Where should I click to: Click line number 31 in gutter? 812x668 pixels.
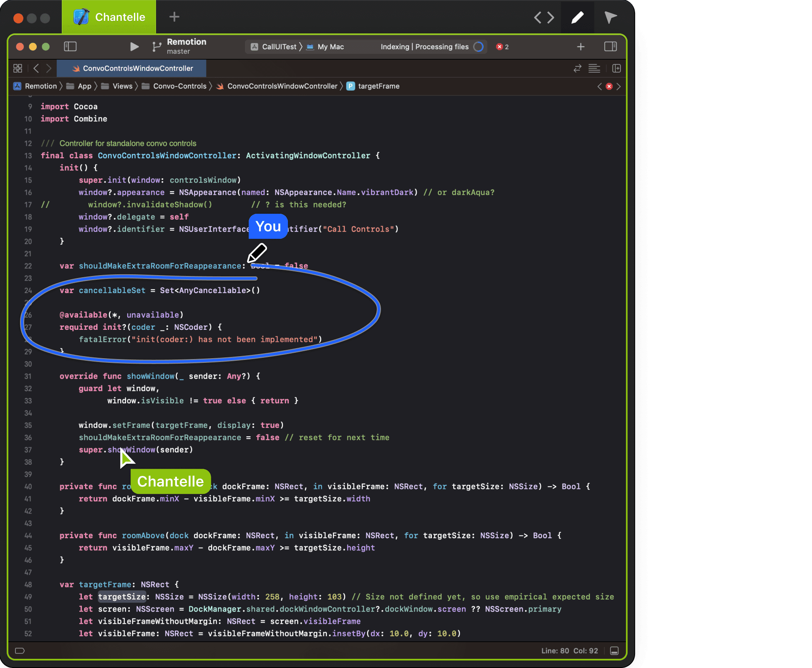(x=28, y=377)
